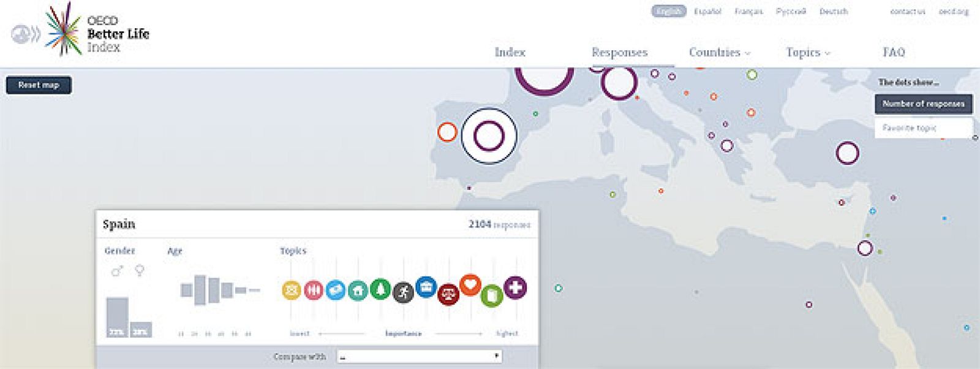The height and width of the screenshot is (369, 980).
Task: Click the shorter female gender bar
Action: (141, 329)
